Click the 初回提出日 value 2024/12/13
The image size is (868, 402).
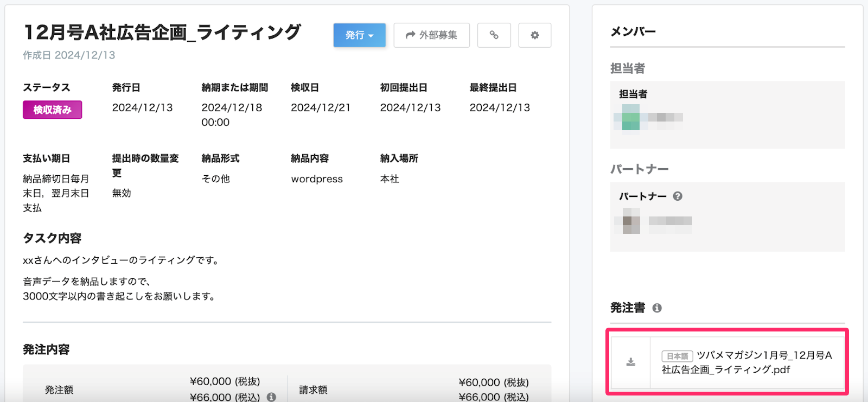pos(411,107)
